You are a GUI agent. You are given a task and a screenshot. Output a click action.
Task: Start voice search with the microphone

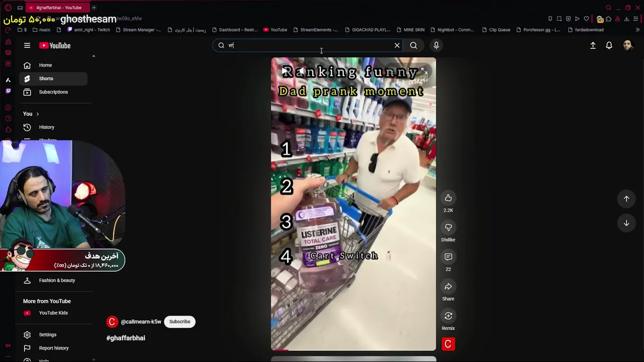436,45
